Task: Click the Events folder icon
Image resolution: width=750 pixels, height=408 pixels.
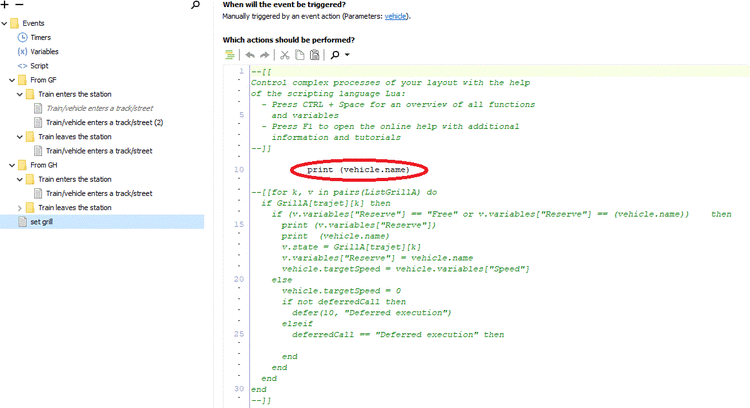Action: [14, 23]
